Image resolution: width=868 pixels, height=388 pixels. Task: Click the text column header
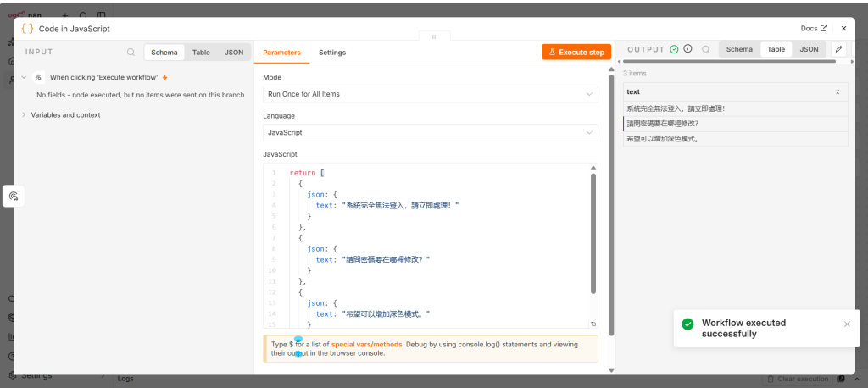point(736,91)
